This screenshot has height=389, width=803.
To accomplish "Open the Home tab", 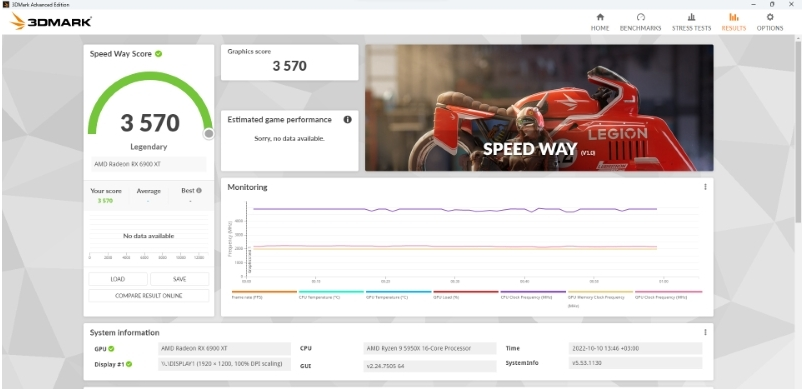I will click(x=600, y=23).
